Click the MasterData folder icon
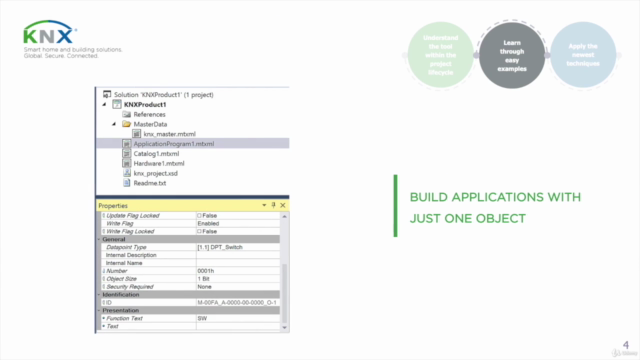The image size is (640, 360). (127, 124)
